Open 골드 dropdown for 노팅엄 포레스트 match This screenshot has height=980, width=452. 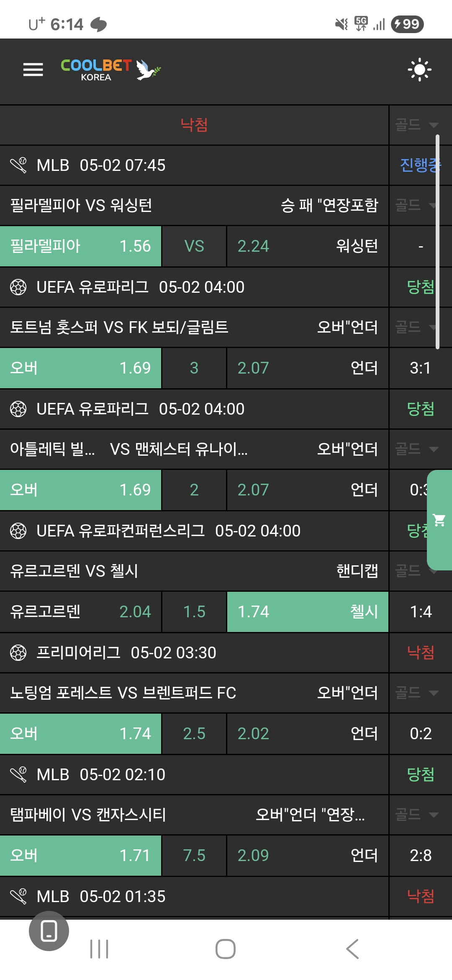pos(416,693)
